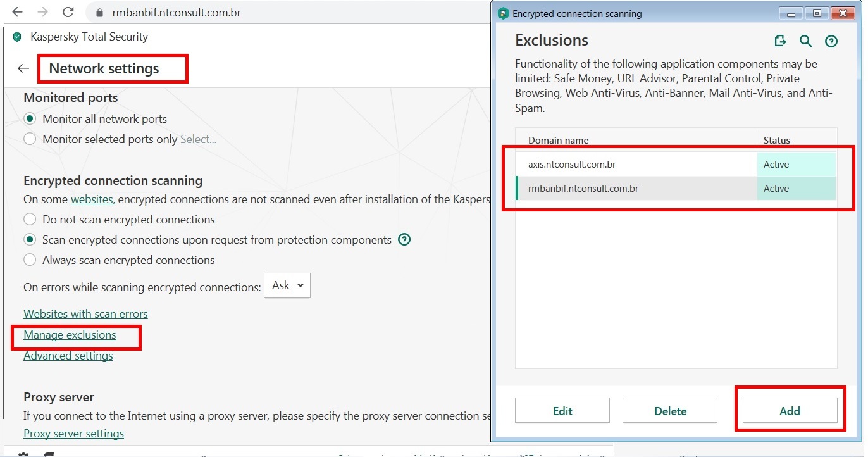This screenshot has height=457, width=868.
Task: Open the Advanced settings link
Action: pyautogui.click(x=68, y=356)
